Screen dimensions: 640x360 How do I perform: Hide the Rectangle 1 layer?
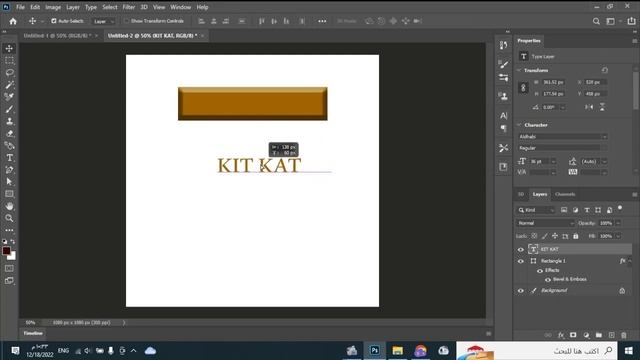click(x=520, y=261)
